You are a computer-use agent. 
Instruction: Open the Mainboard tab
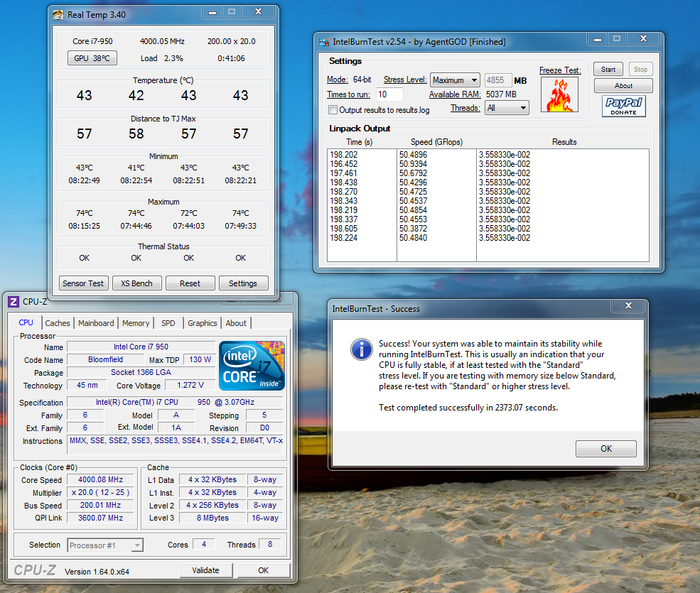96,323
